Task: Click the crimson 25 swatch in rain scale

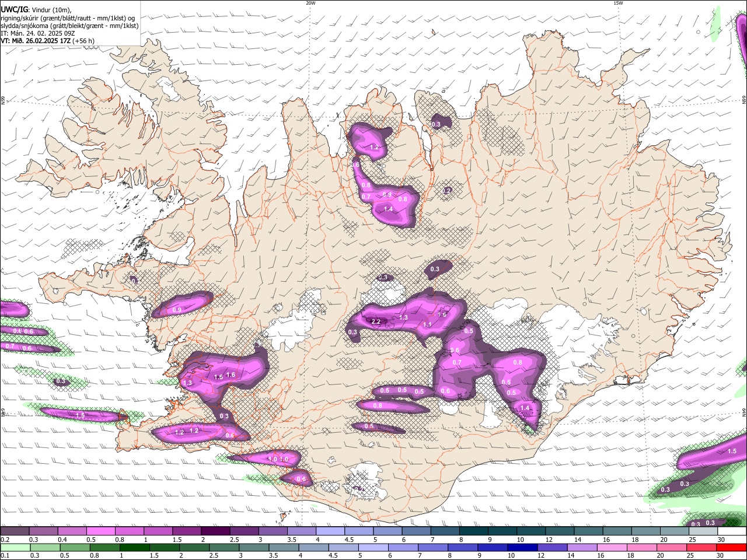Action: (702, 548)
